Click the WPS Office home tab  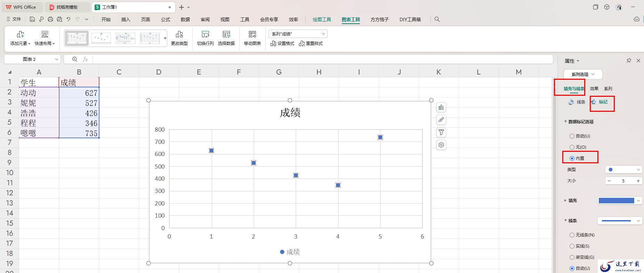(22, 7)
